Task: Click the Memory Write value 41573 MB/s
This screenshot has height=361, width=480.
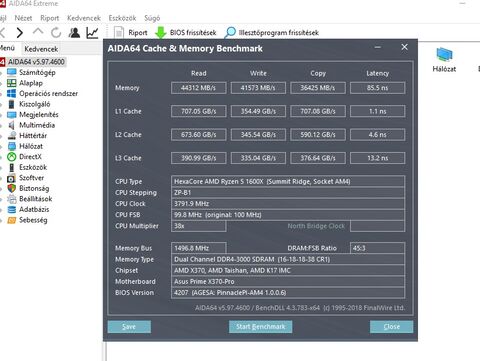Action: coord(258,88)
